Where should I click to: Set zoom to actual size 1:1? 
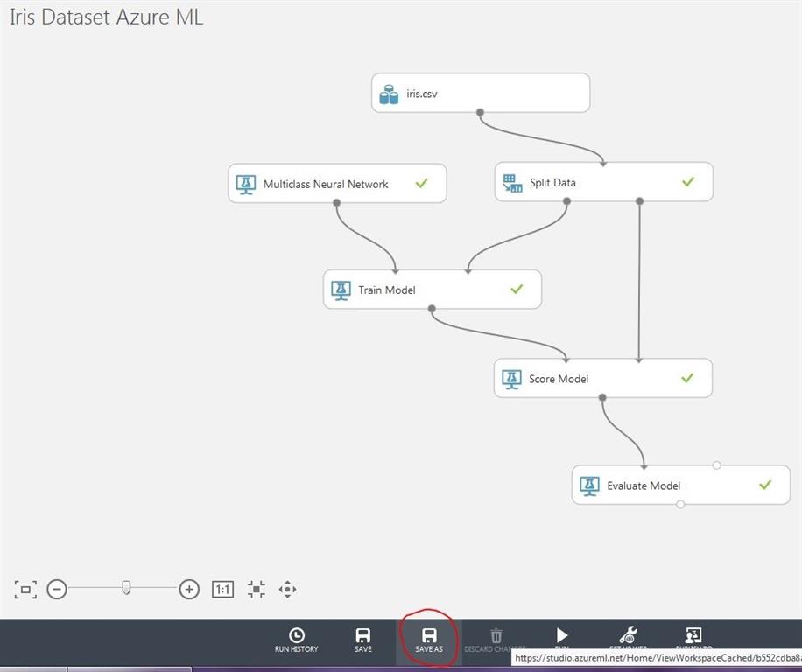click(223, 589)
